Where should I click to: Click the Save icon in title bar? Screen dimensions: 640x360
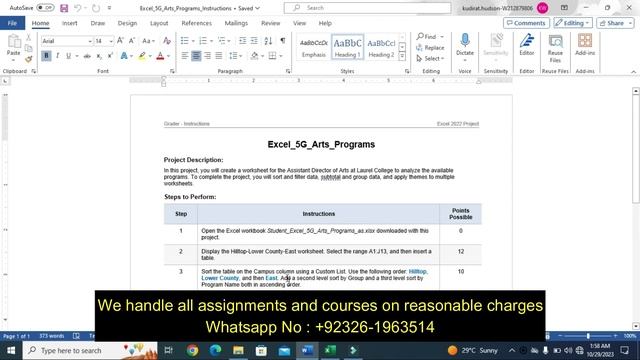[64, 8]
